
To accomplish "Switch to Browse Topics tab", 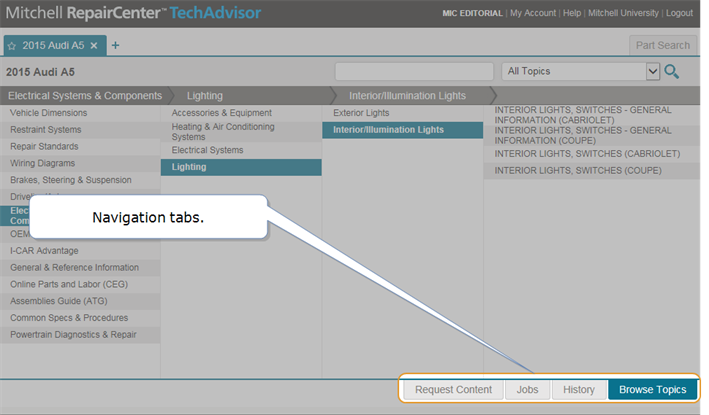I will pos(652,390).
